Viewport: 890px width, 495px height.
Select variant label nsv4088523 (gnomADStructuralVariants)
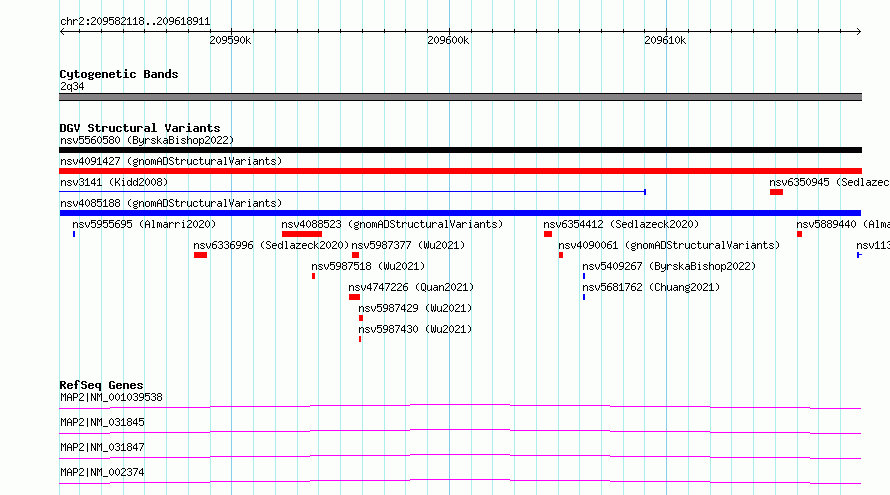(x=392, y=224)
